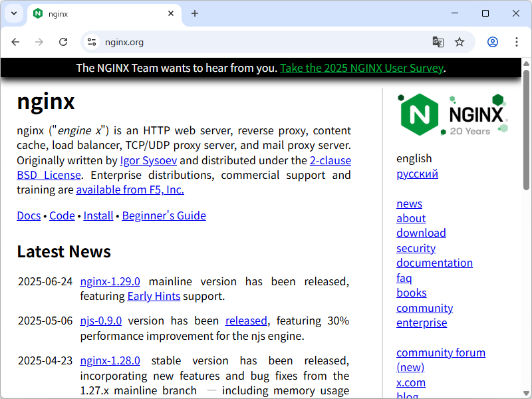Screen dimensions: 532x399
Task: Open a new tab with the plus button
Action: 195,13
